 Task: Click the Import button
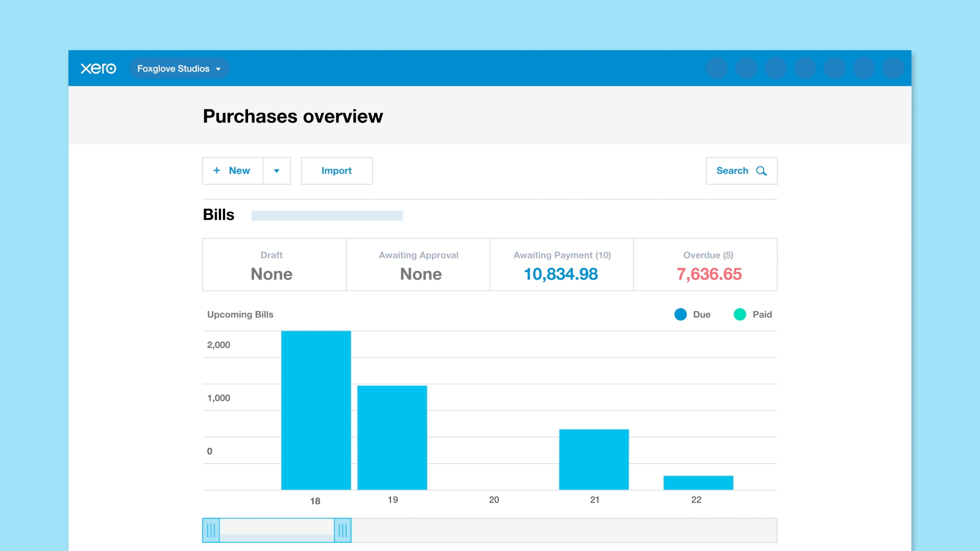point(336,171)
